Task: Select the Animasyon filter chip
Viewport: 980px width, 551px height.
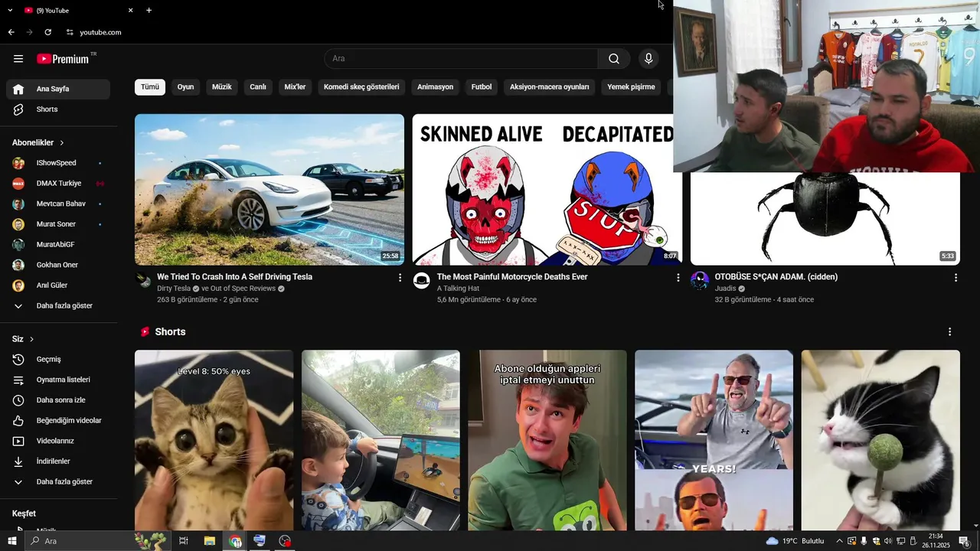Action: [x=435, y=87]
